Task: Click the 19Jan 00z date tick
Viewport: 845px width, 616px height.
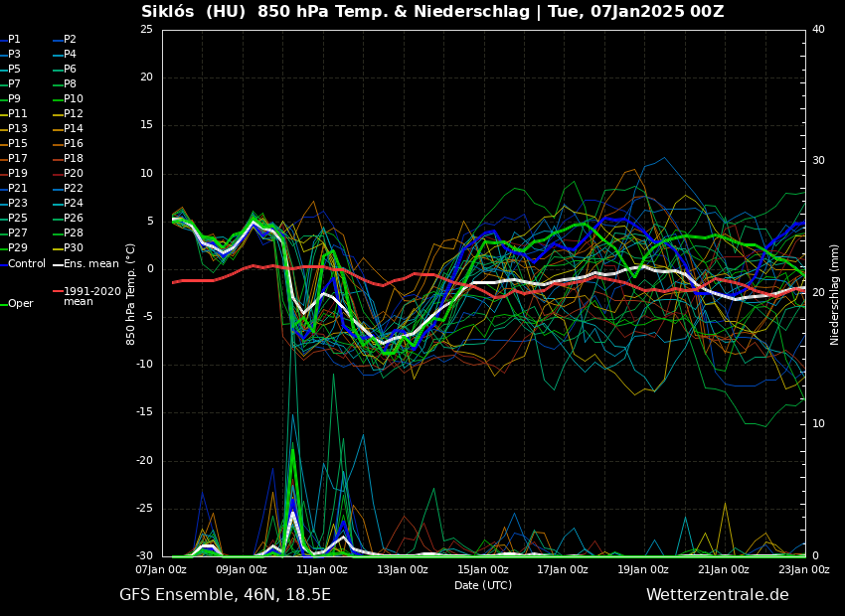Action: click(643, 570)
